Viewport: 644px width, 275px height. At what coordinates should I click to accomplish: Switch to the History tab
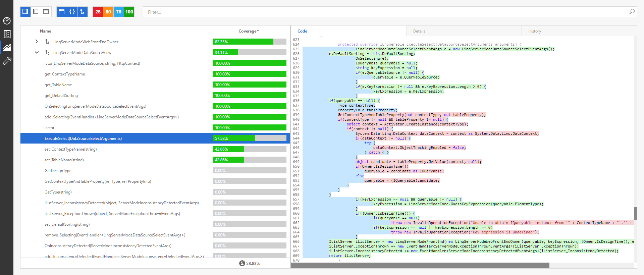pyautogui.click(x=534, y=31)
